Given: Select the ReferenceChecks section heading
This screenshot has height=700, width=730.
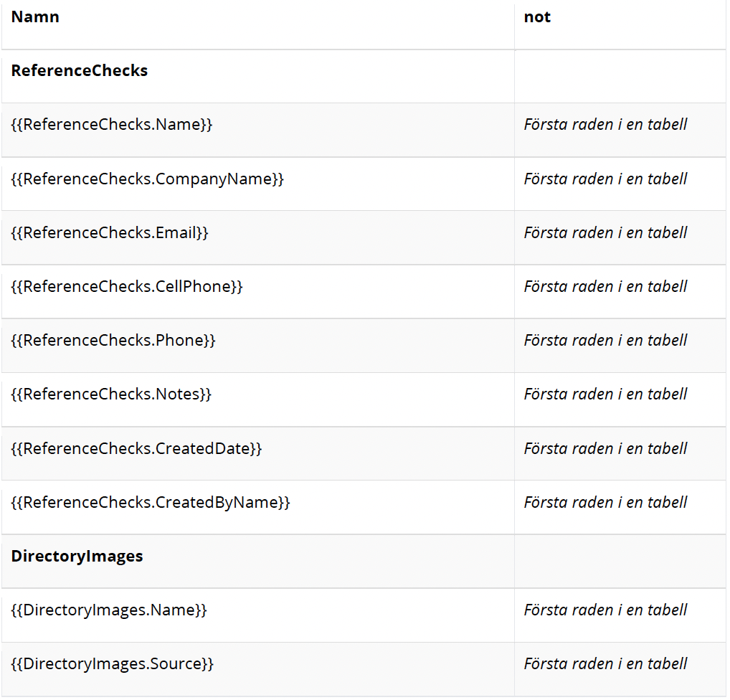Looking at the screenshot, I should click(79, 71).
